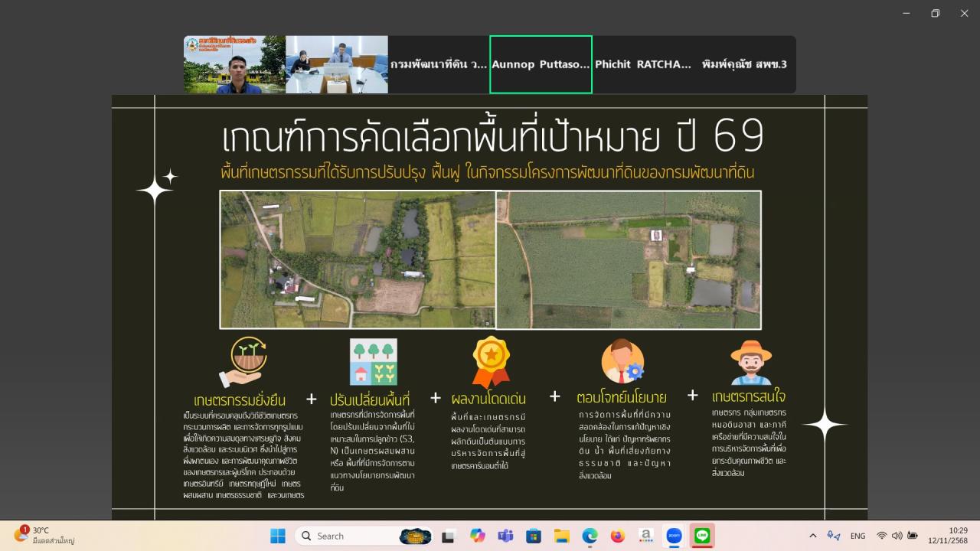Launch the LINE messenger taskbar icon

[x=701, y=536]
